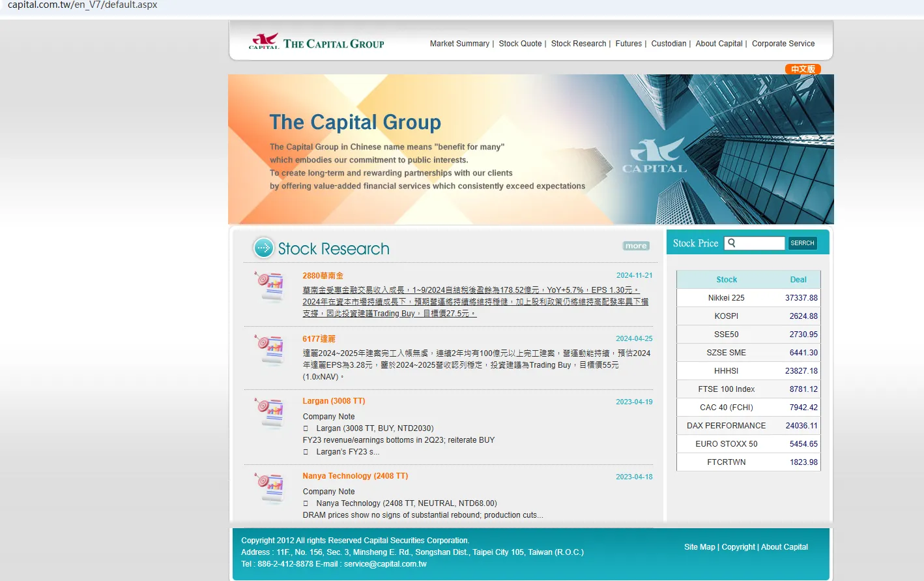Screen dimensions: 924x581
Task: Click the DRAM prices summary line
Action: [x=422, y=515]
